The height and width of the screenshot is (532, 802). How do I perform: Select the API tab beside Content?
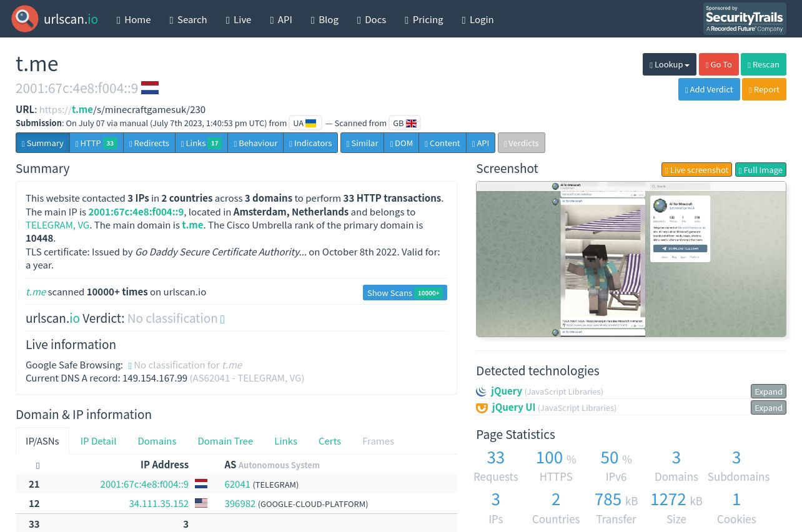pyautogui.click(x=480, y=142)
